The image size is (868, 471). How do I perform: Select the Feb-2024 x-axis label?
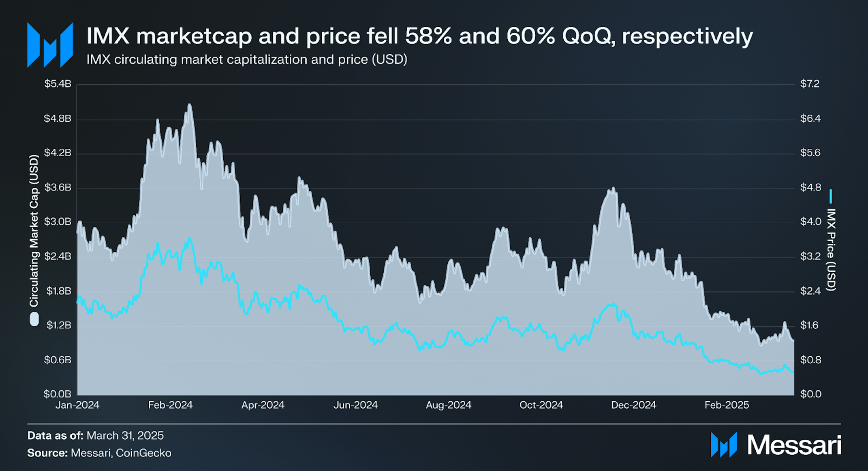(x=170, y=405)
